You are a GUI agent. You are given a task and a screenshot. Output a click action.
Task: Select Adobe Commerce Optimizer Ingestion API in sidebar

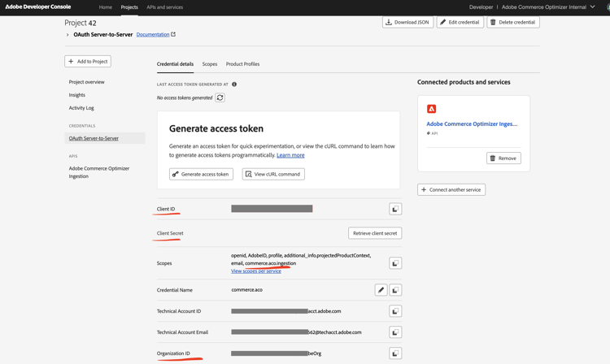pos(99,172)
